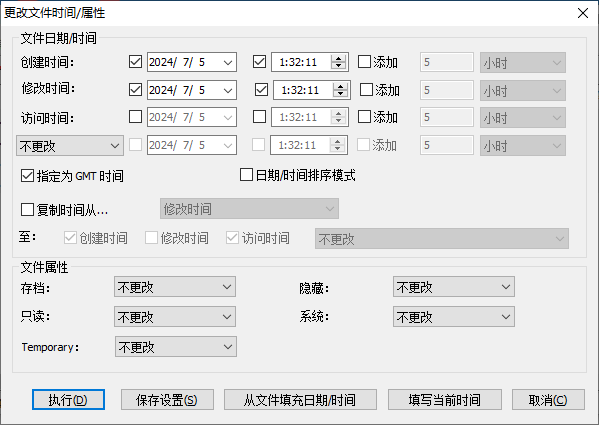Increase 创建时间 time with up spinner

338,58
